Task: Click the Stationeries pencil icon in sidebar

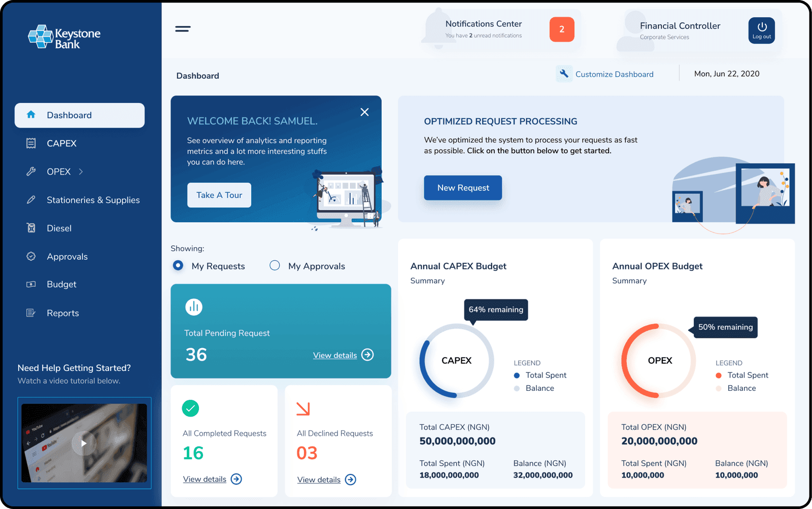Action: point(31,200)
